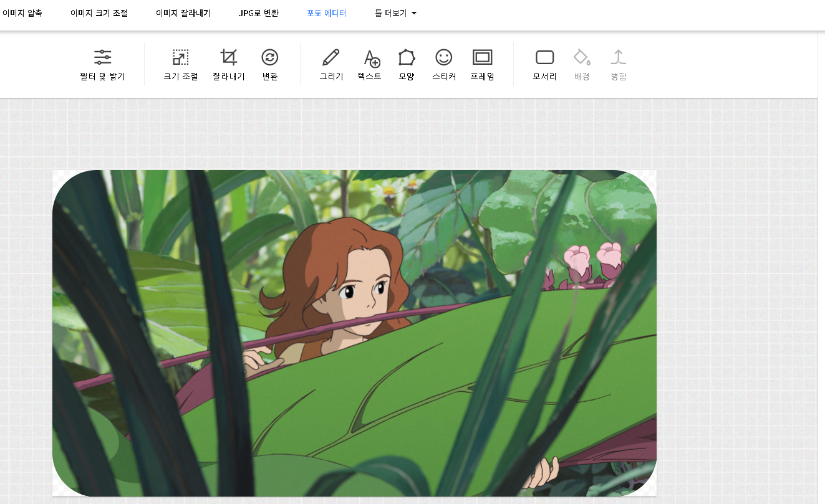Open the 변환 transform tool
Screen dimensions: 825x504
(x=270, y=65)
